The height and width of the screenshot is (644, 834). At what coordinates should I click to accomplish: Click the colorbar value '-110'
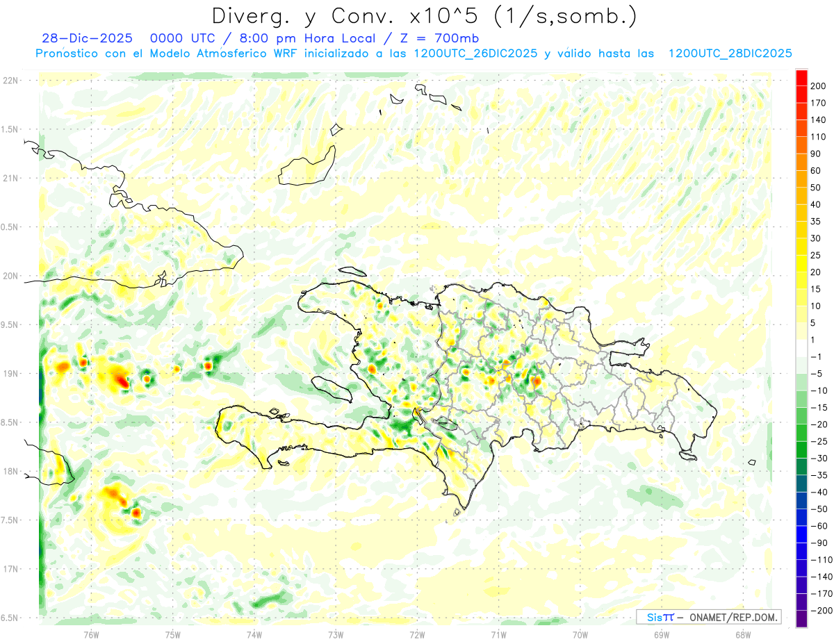pos(821,560)
